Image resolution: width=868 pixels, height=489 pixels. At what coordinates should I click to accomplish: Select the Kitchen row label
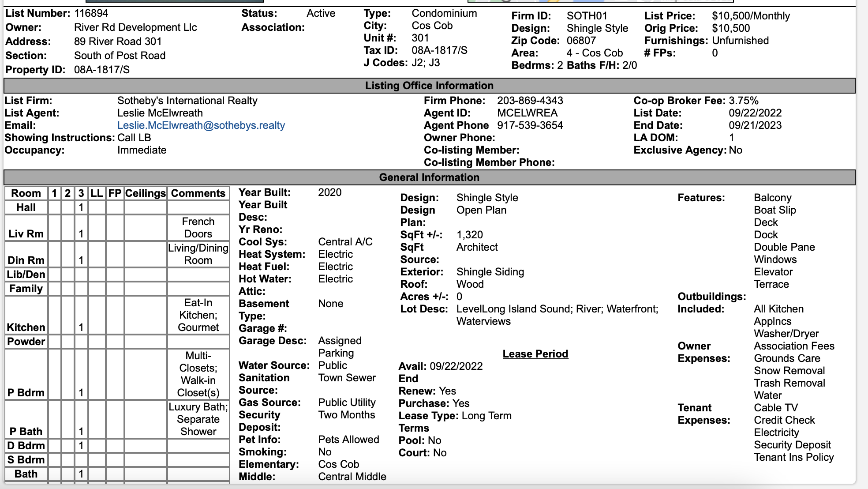(26, 327)
